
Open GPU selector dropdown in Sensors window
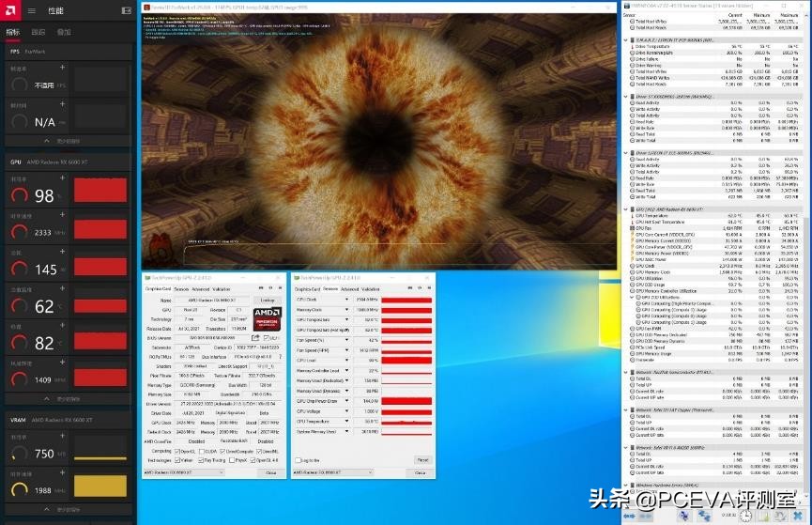333,472
